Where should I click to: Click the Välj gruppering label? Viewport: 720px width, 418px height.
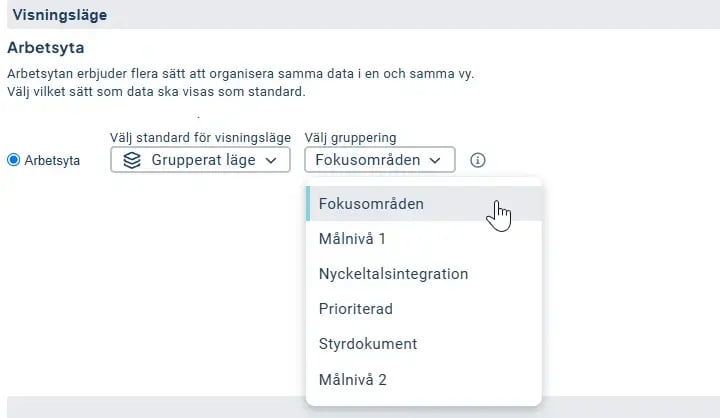click(x=350, y=137)
